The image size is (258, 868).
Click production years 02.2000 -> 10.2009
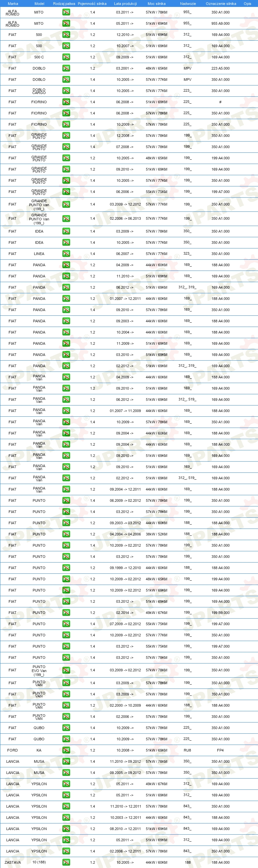(125, 706)
